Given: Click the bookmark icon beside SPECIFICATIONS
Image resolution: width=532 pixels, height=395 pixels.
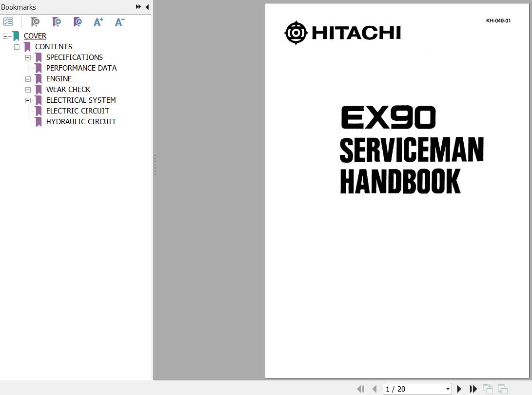Looking at the screenshot, I should pos(39,57).
